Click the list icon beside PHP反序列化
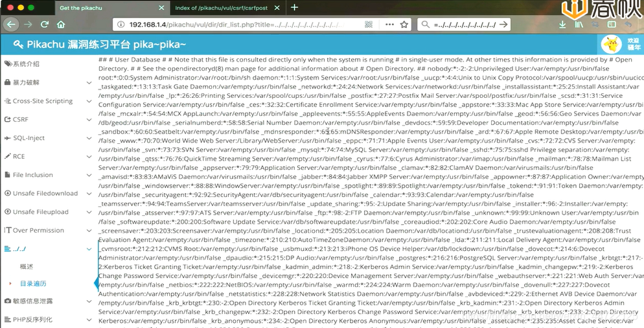This screenshot has width=644, height=328. [x=7, y=320]
